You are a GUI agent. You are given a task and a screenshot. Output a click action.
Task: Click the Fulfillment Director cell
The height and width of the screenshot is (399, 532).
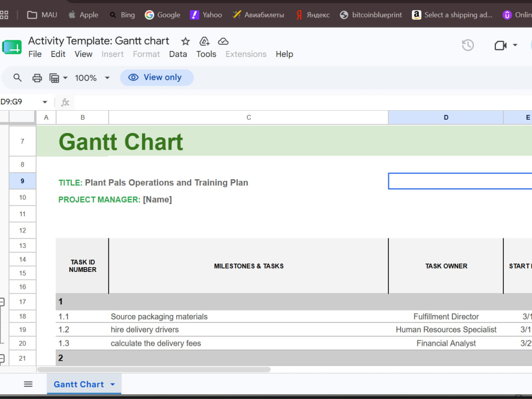pyautogui.click(x=446, y=317)
